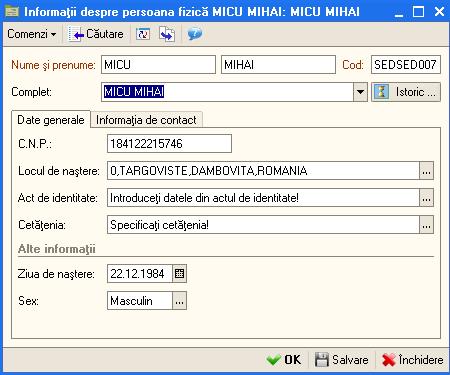Expand the Complet combo box arrow
Viewport: 450px width, 375px height.
(360, 92)
